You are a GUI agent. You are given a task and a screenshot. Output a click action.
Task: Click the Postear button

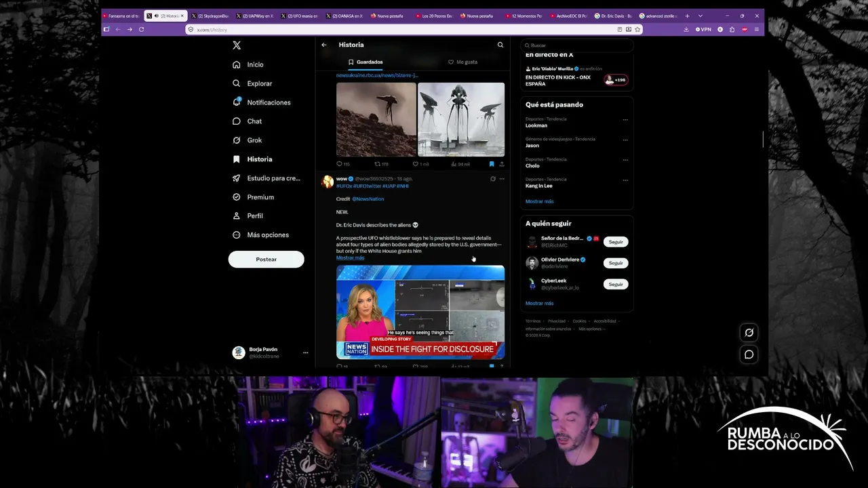pyautogui.click(x=267, y=259)
